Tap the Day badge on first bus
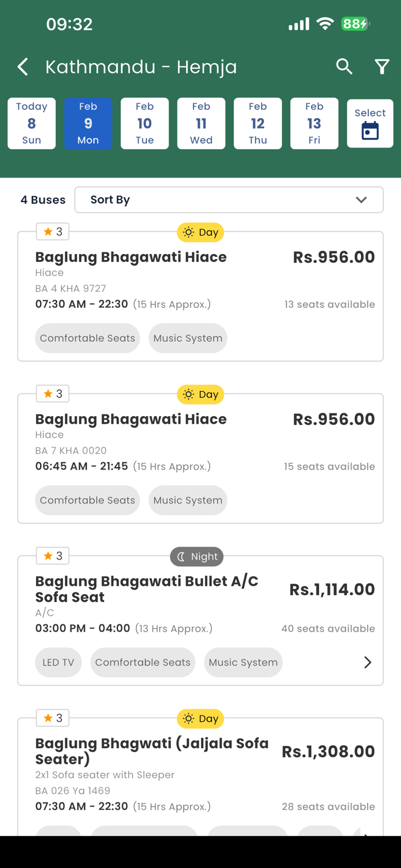Image resolution: width=401 pixels, height=868 pixels. click(x=200, y=232)
